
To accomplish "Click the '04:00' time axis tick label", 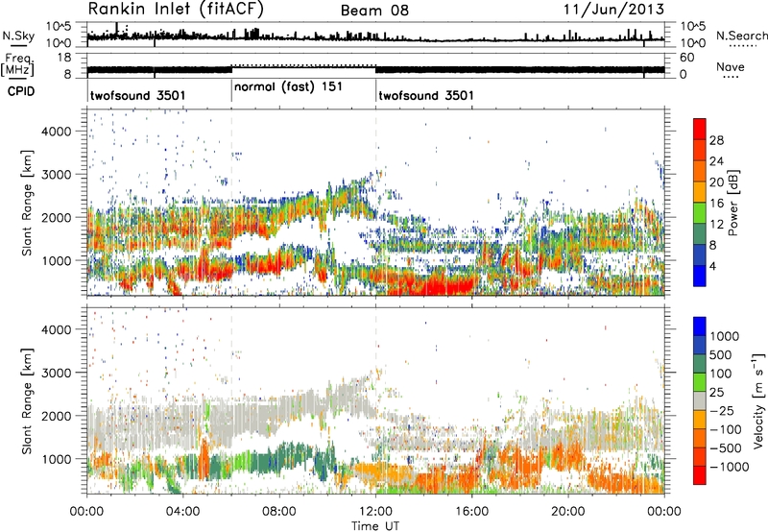I will (x=182, y=512).
